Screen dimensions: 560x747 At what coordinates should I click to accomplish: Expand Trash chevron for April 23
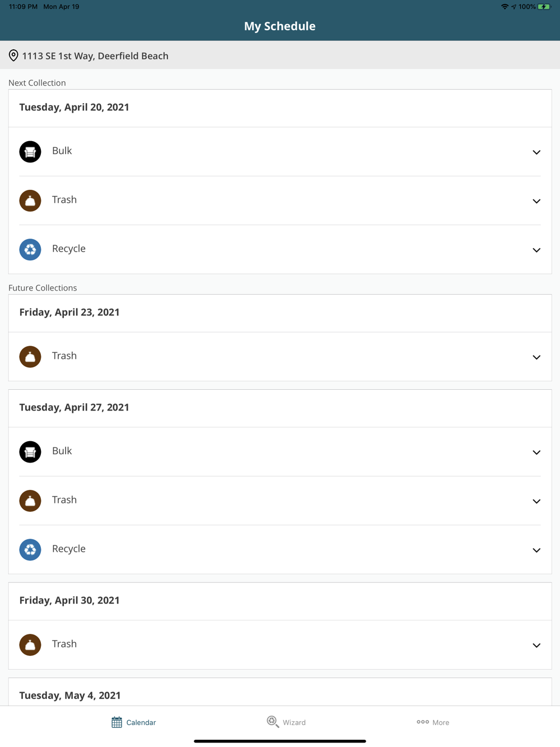[x=536, y=357]
